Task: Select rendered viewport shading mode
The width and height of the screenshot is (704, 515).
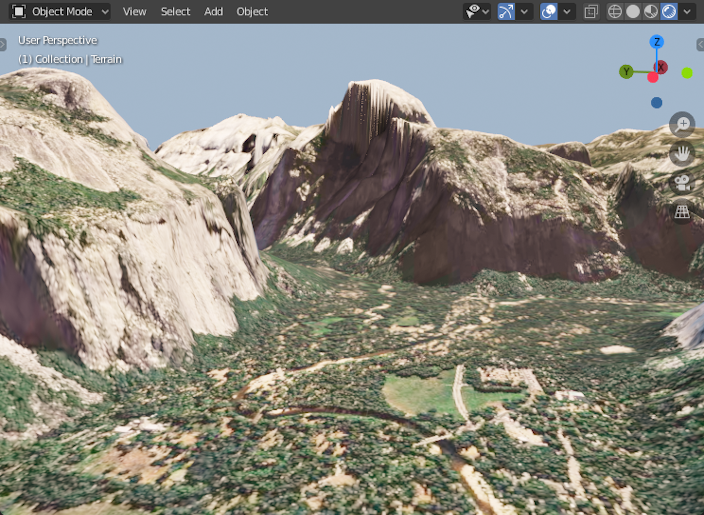Action: click(669, 12)
